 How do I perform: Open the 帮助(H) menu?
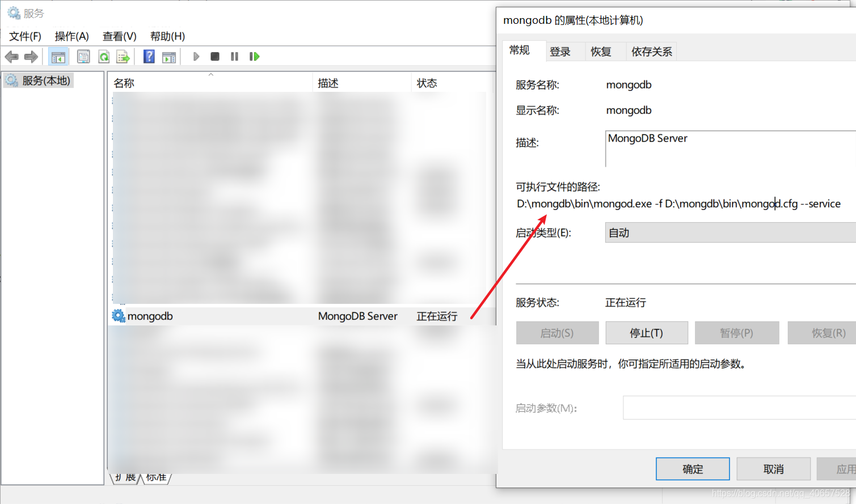click(167, 36)
